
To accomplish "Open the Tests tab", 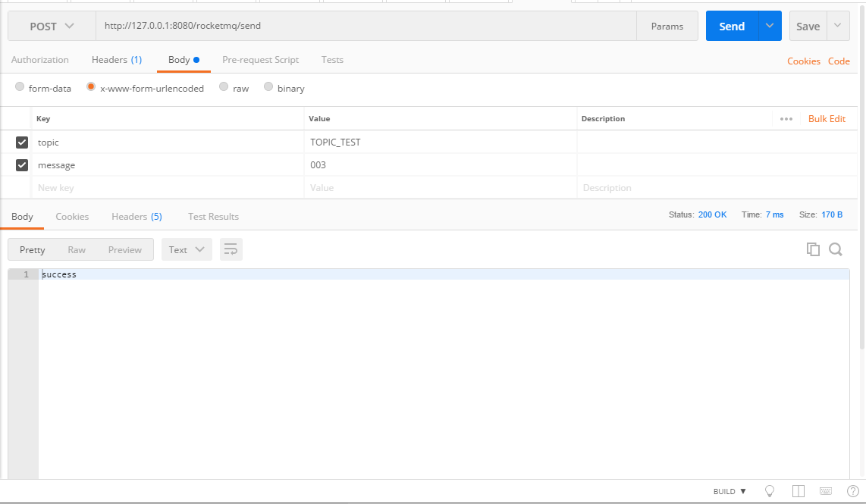I will [332, 60].
